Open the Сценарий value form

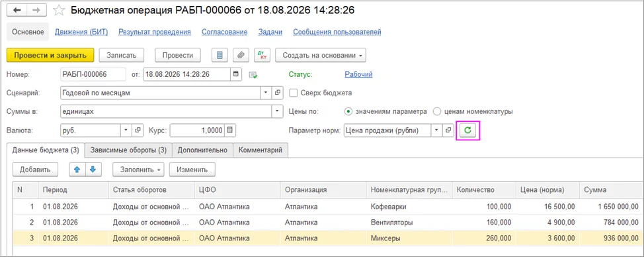[x=278, y=93]
